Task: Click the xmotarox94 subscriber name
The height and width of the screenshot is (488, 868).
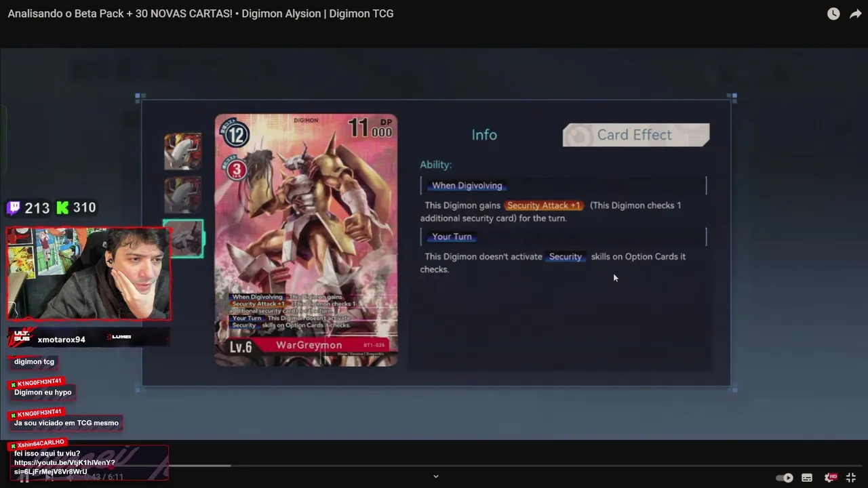Action: (x=62, y=340)
